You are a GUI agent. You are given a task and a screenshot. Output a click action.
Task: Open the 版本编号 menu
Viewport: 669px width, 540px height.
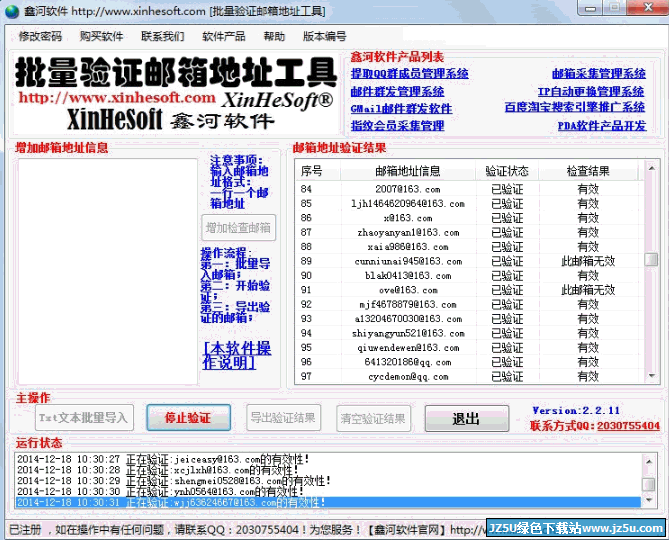[324, 36]
